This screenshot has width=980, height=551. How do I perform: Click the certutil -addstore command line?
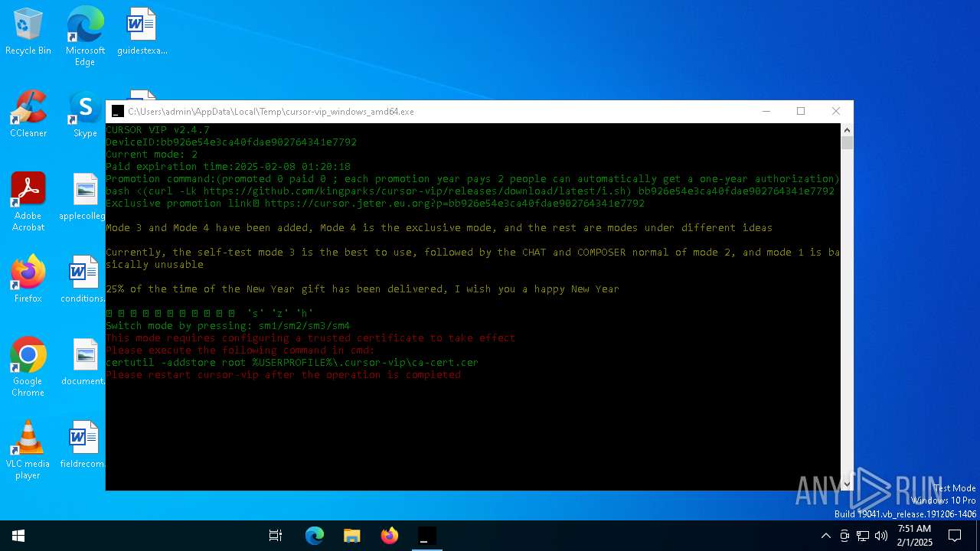[x=292, y=363]
